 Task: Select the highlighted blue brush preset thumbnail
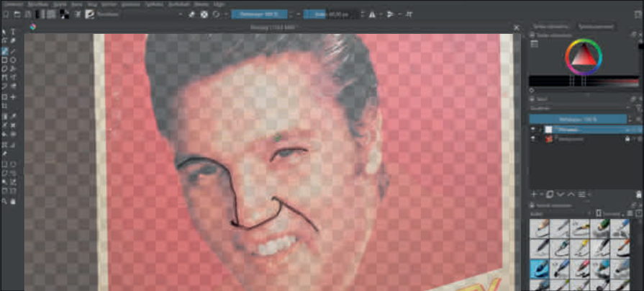coord(539,268)
